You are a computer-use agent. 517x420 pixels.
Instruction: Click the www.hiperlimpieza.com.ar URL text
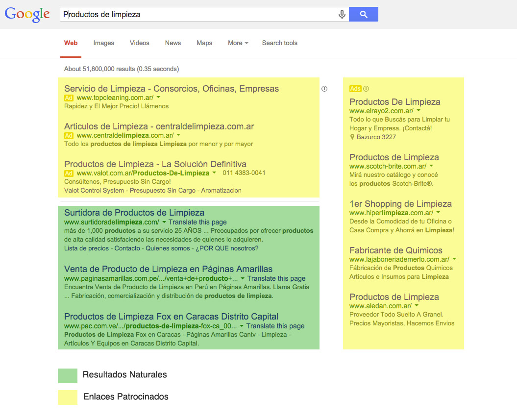click(392, 213)
